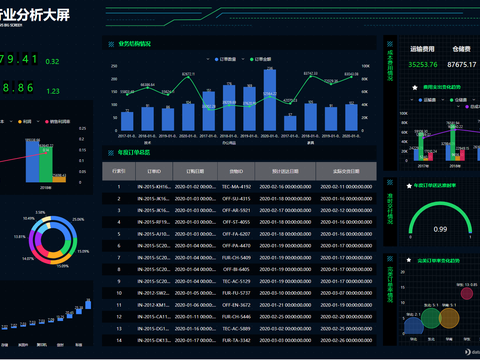480x360 pixels.
Task: Click the star icon before 完美订单率变化趋势
Action: (x=409, y=260)
